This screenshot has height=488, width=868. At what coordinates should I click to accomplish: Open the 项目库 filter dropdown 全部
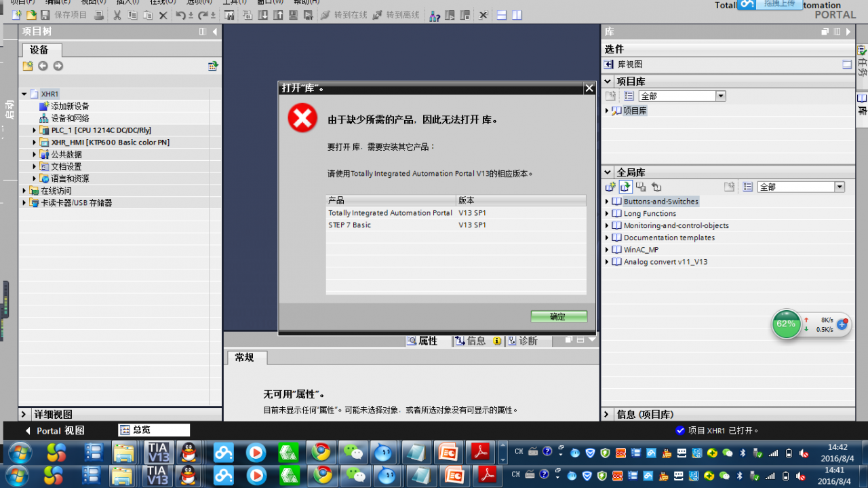coord(720,96)
